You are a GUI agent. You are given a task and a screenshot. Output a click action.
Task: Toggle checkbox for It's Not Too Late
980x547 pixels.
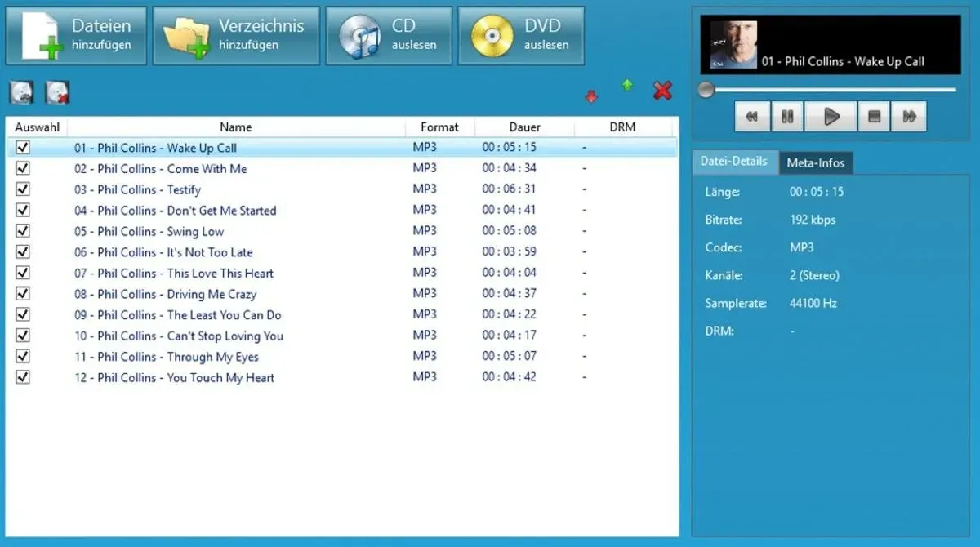23,252
